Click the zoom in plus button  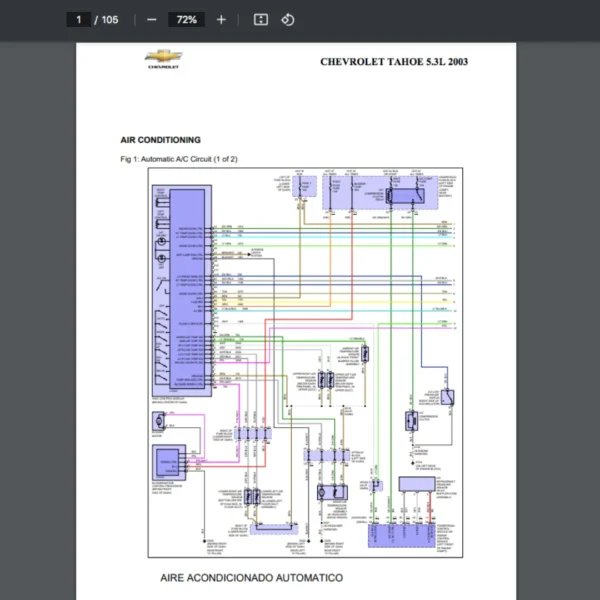(221, 19)
